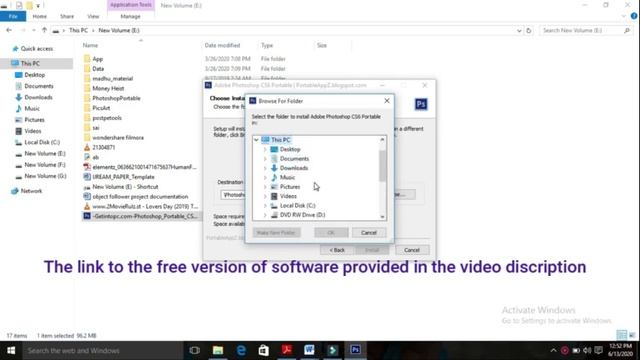Switch to the View ribbon tab
This screenshot has height=360, width=640.
[93, 16]
